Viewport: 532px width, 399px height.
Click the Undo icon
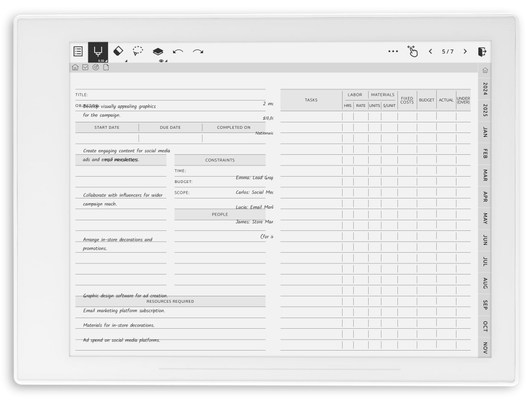pyautogui.click(x=178, y=51)
